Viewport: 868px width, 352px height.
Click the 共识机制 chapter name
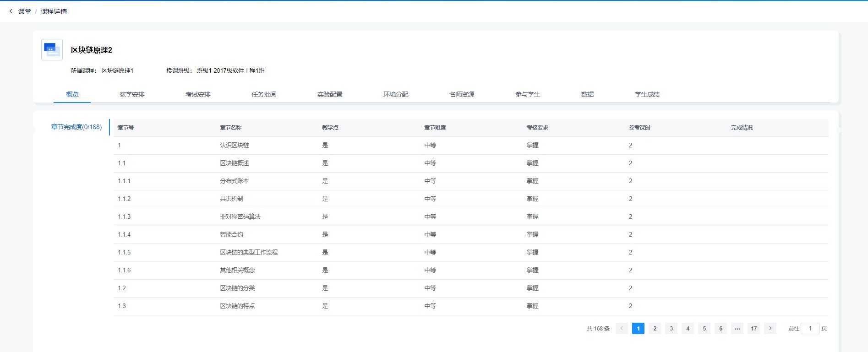coord(231,199)
